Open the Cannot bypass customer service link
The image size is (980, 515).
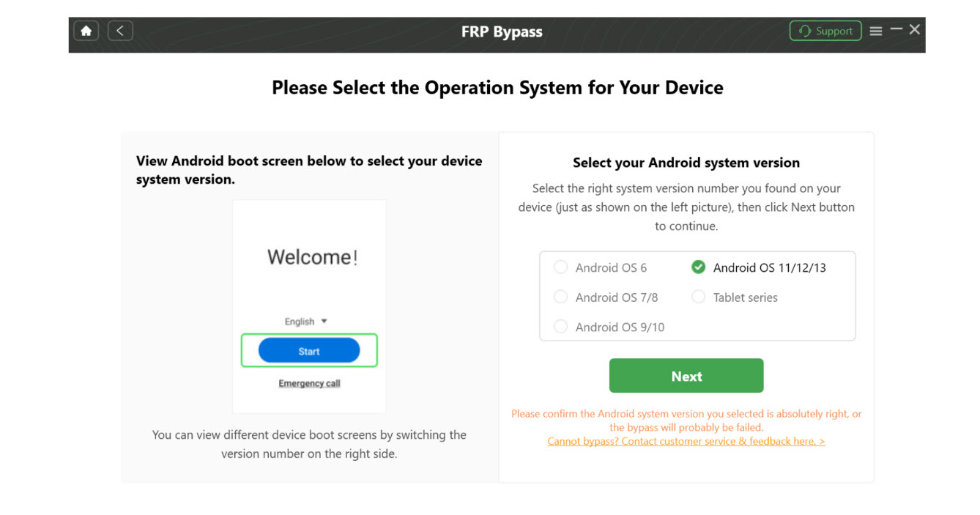tap(686, 441)
